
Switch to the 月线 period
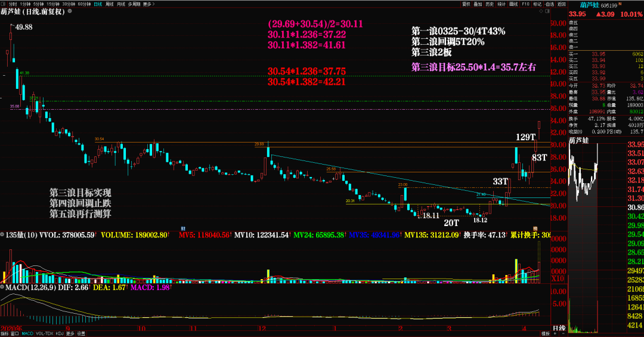click(x=120, y=4)
